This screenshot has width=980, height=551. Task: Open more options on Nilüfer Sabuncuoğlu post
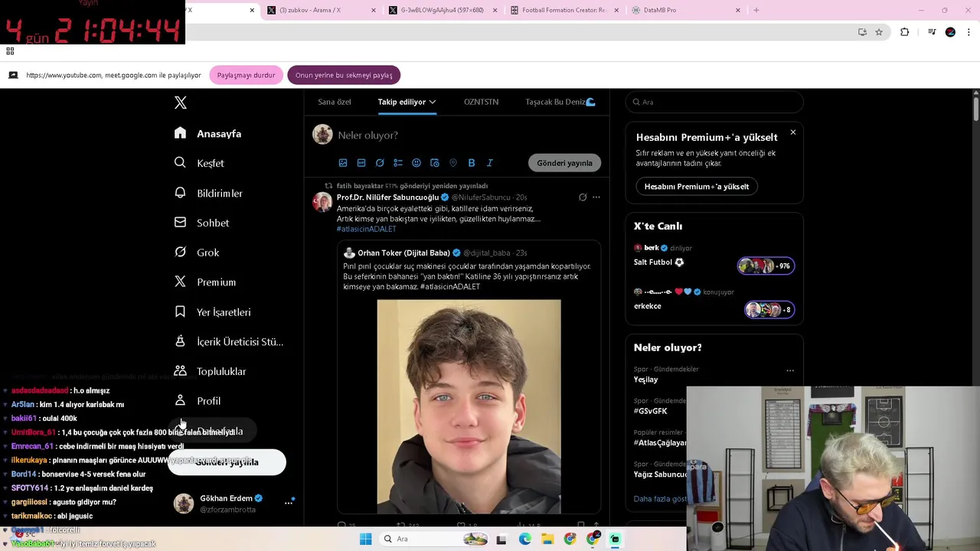point(596,197)
